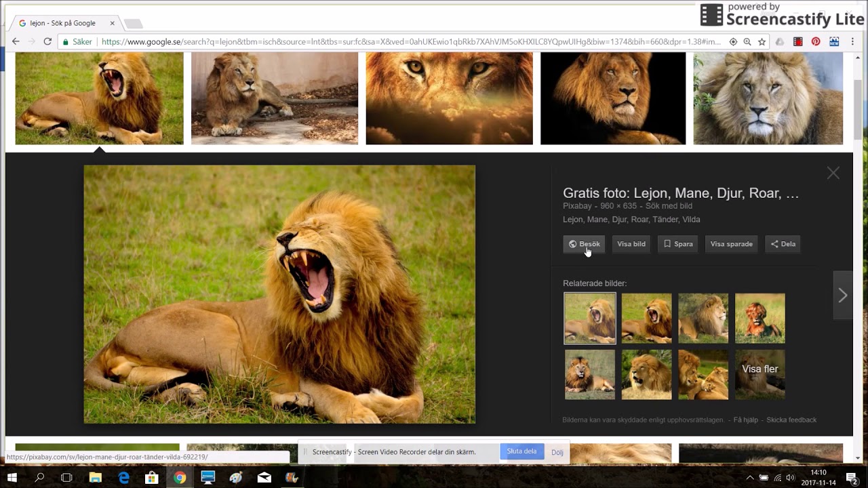
Task: Select the lion face close-up search result
Action: tap(449, 98)
